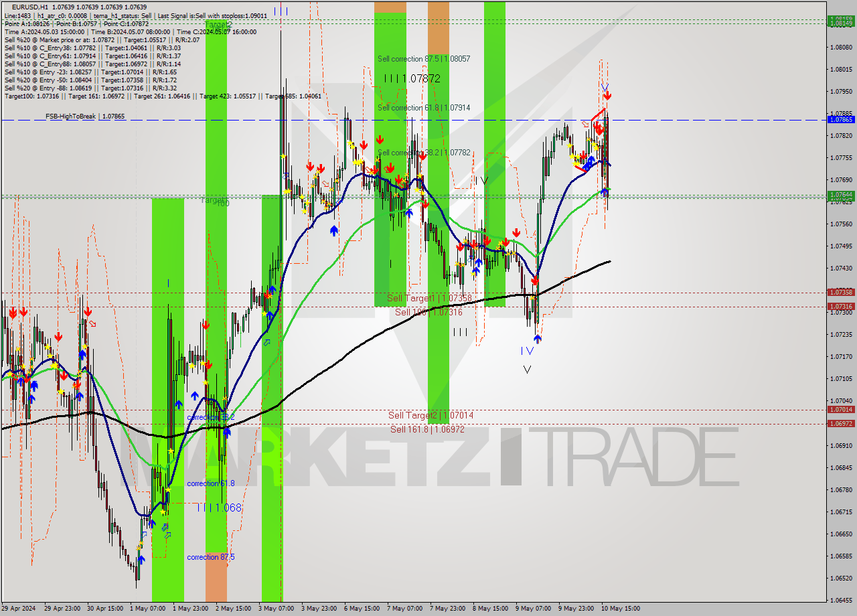Click the '3 May 23:00' time label
This screenshot has width=857, height=616.
point(319,609)
